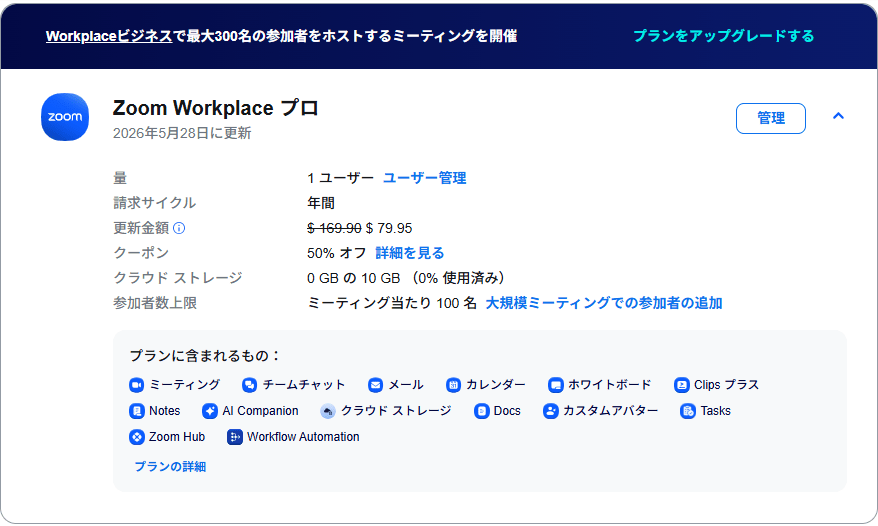Click the Zoom Hub icon

(x=137, y=437)
